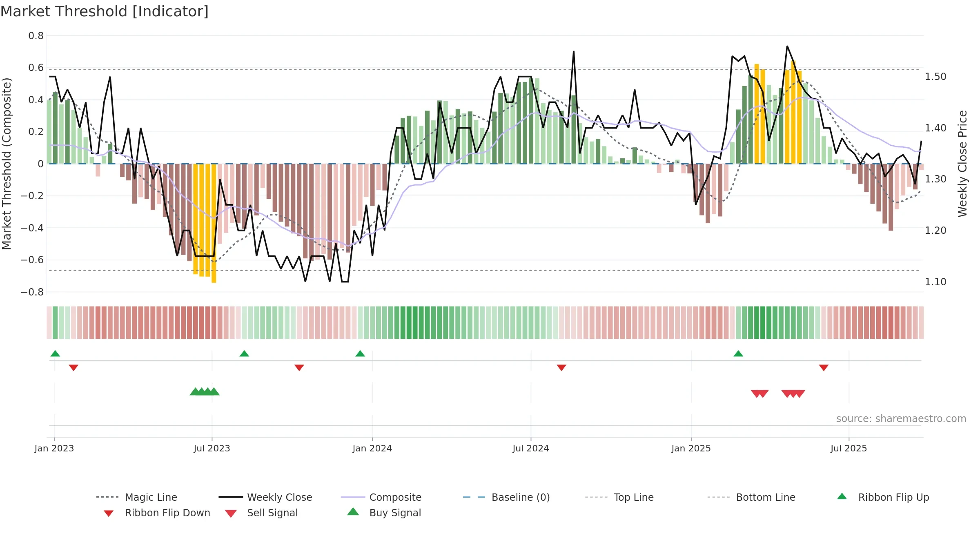Click the Market Threshold (Composite) axis title
The width and height of the screenshot is (980, 551).
(7, 164)
